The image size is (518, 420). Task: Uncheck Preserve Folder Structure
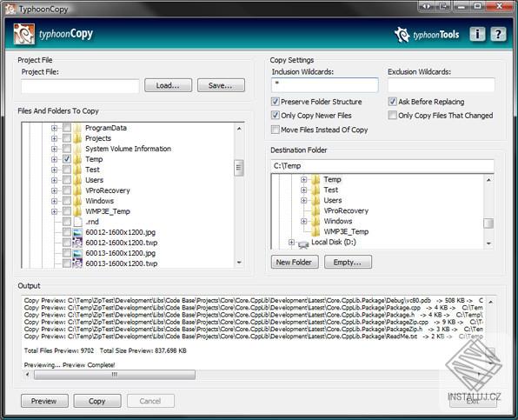coord(276,102)
